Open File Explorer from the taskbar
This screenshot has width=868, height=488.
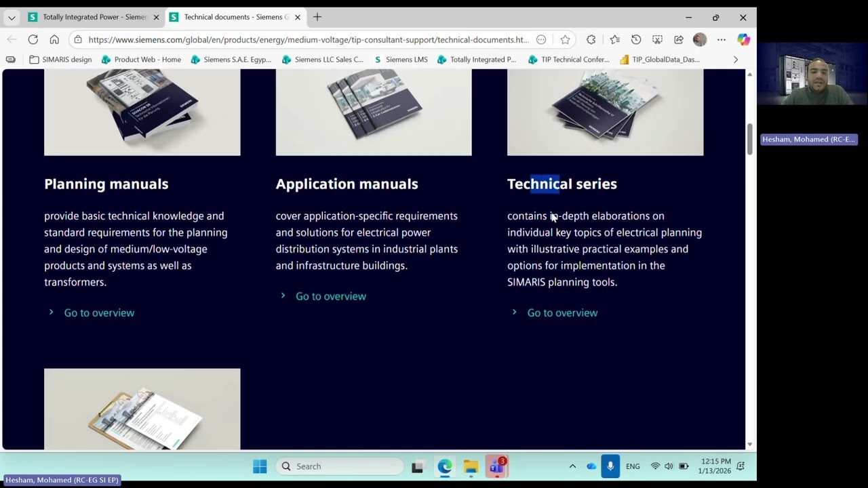(x=471, y=466)
